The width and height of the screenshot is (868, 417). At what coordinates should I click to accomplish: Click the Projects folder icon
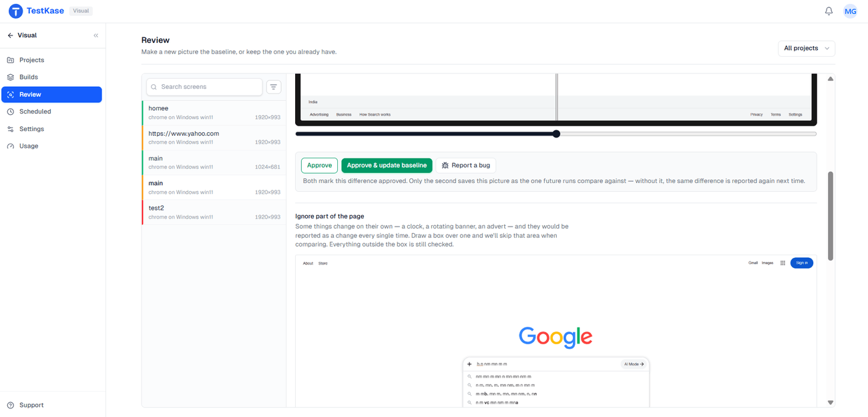11,60
